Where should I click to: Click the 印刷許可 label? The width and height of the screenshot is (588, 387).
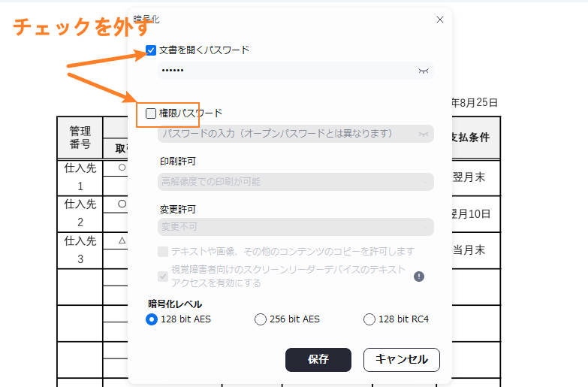tap(178, 162)
